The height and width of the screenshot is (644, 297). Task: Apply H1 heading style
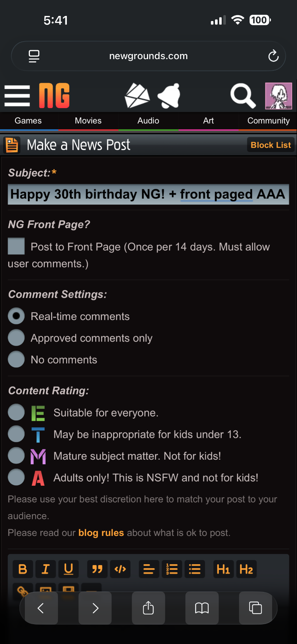pos(224,569)
